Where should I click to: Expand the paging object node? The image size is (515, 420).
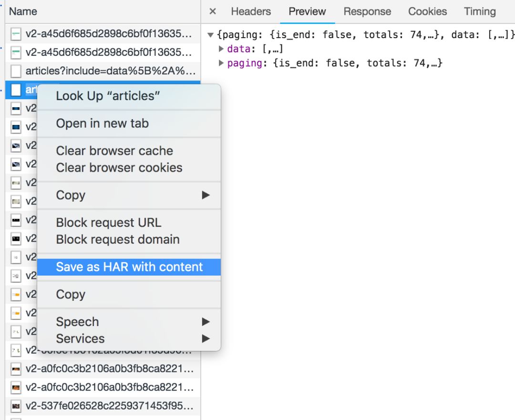pos(221,63)
